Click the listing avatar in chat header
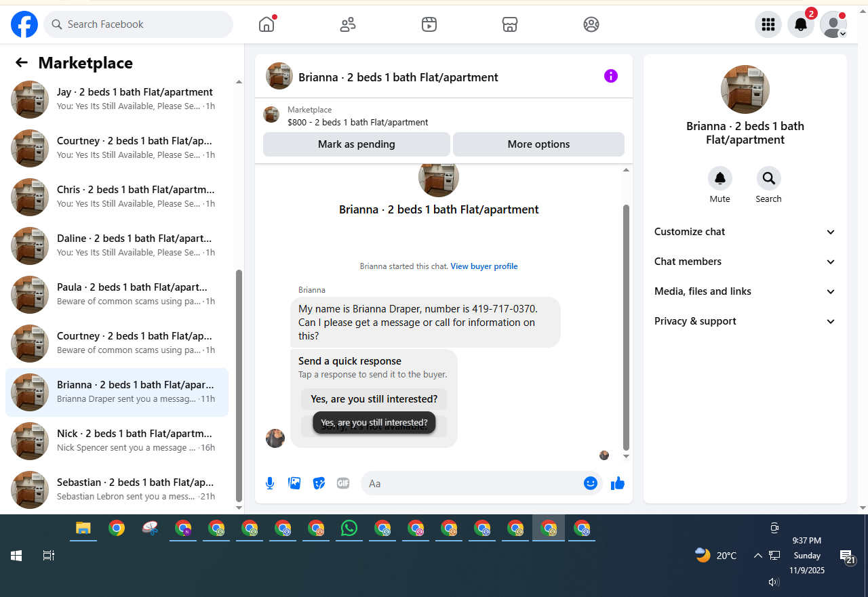This screenshot has width=868, height=597. [279, 76]
